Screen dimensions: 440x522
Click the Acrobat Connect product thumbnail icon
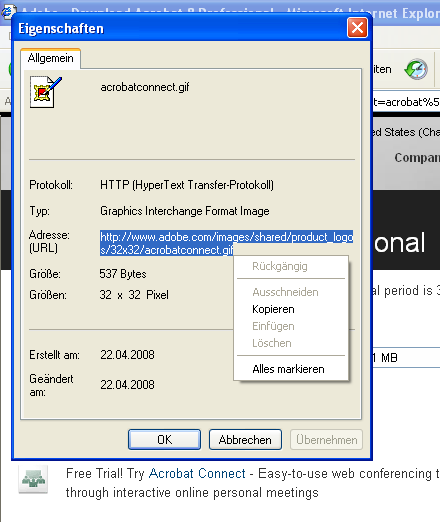pyautogui.click(x=33, y=479)
